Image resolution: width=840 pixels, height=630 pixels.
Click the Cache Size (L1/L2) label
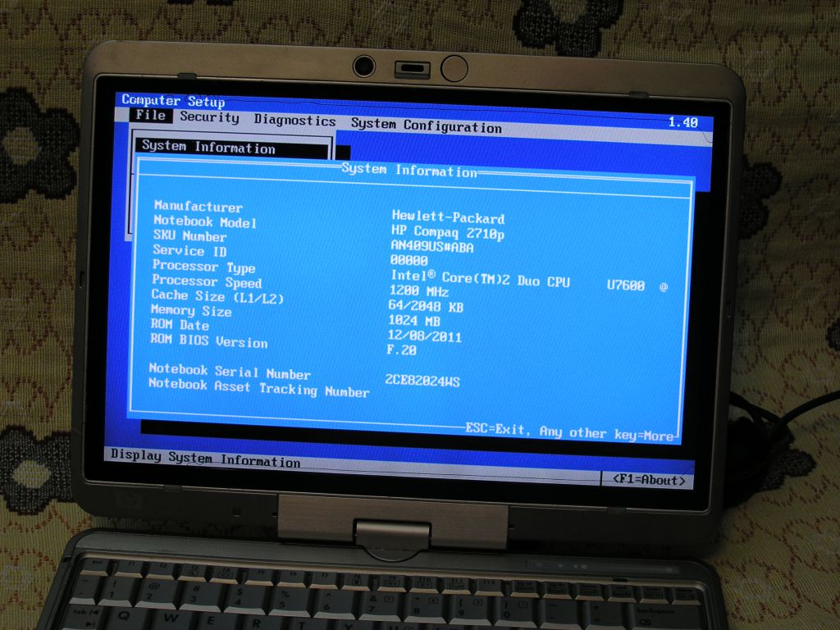(217, 296)
